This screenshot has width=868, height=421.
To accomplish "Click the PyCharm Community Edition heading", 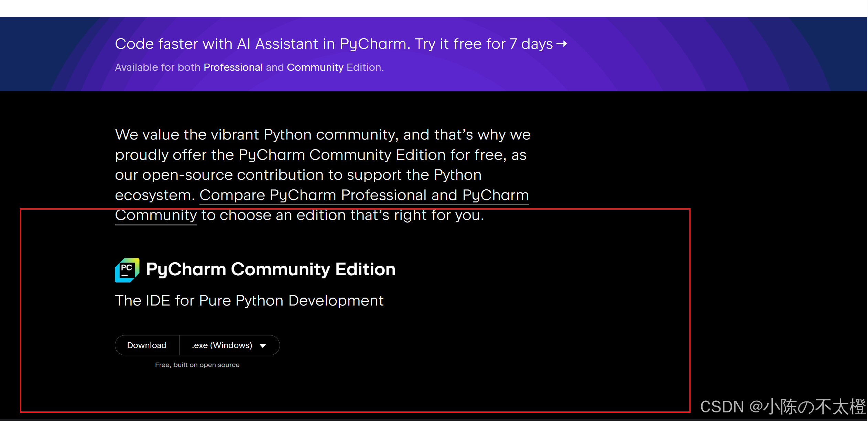I will click(x=271, y=269).
